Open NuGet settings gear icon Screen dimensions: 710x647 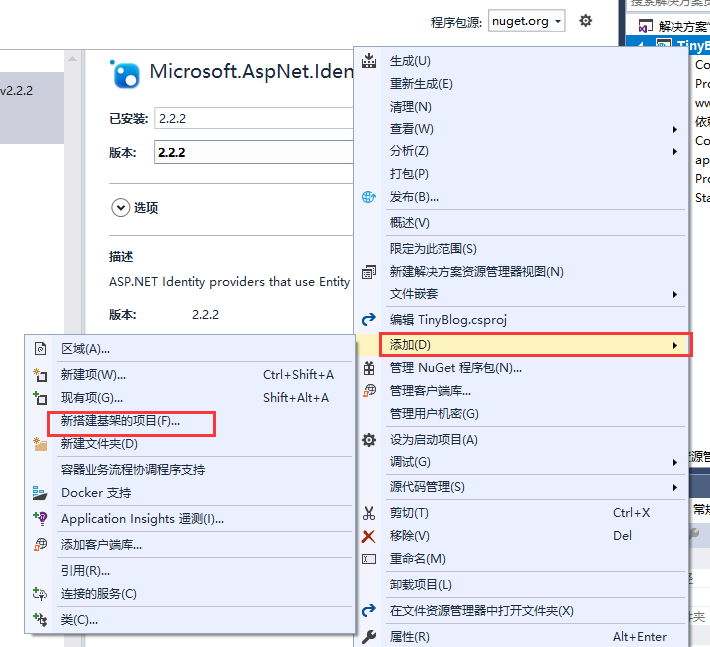pos(585,21)
